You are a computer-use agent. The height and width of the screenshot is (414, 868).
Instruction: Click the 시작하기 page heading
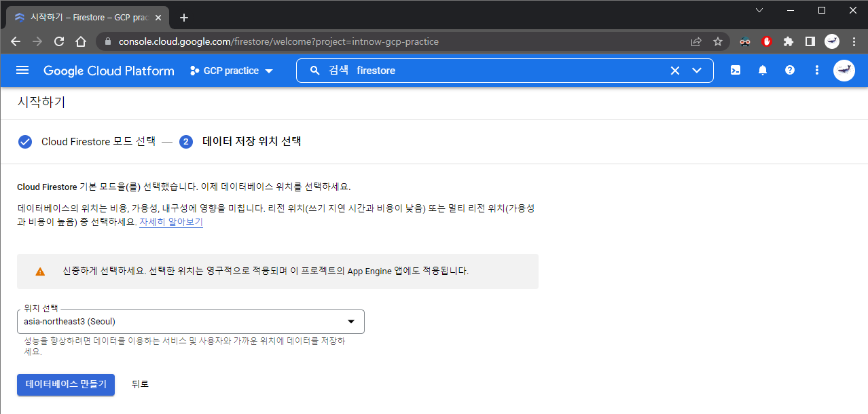pyautogui.click(x=41, y=102)
